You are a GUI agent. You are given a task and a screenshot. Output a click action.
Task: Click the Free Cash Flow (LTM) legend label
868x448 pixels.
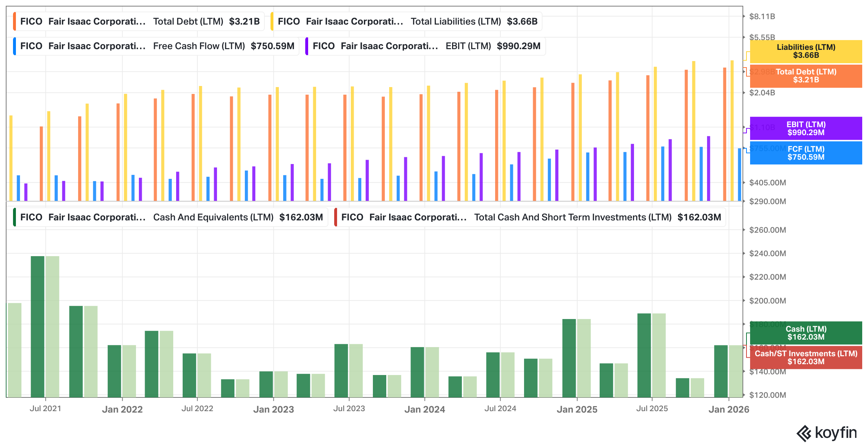click(x=199, y=46)
